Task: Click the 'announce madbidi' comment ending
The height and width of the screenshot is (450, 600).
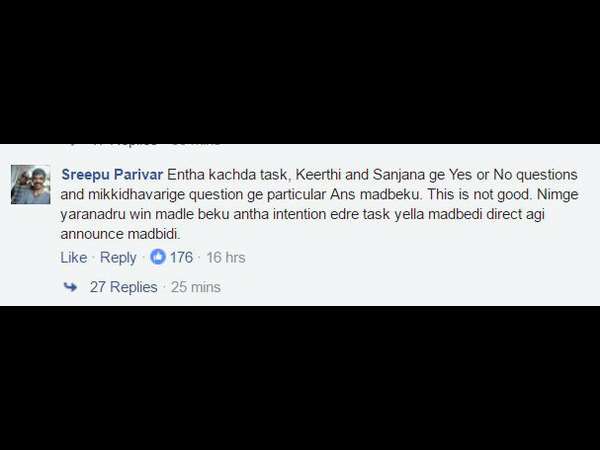Action: (120, 234)
